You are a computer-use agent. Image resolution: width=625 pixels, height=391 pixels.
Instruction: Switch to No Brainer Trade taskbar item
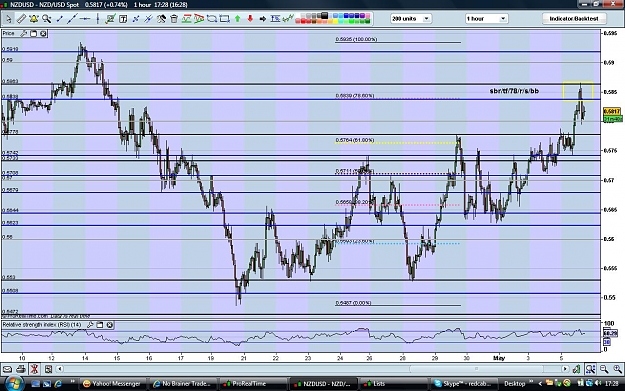[182, 384]
